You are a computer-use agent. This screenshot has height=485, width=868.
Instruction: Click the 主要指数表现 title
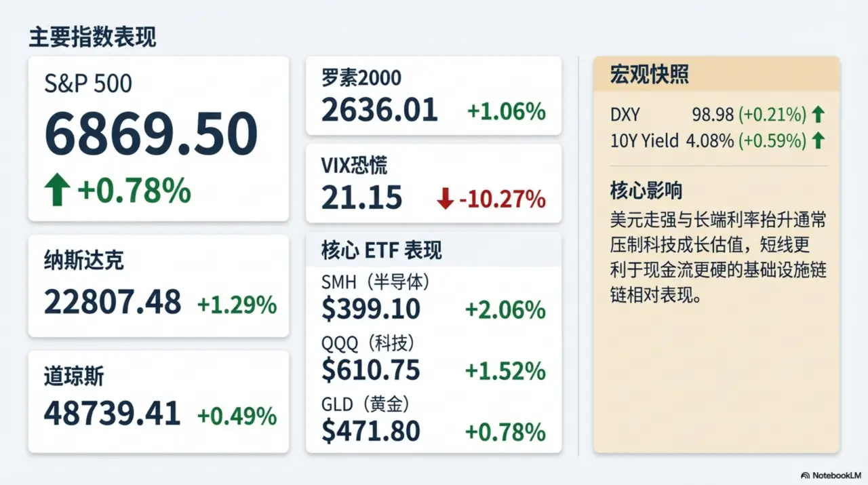[92, 37]
